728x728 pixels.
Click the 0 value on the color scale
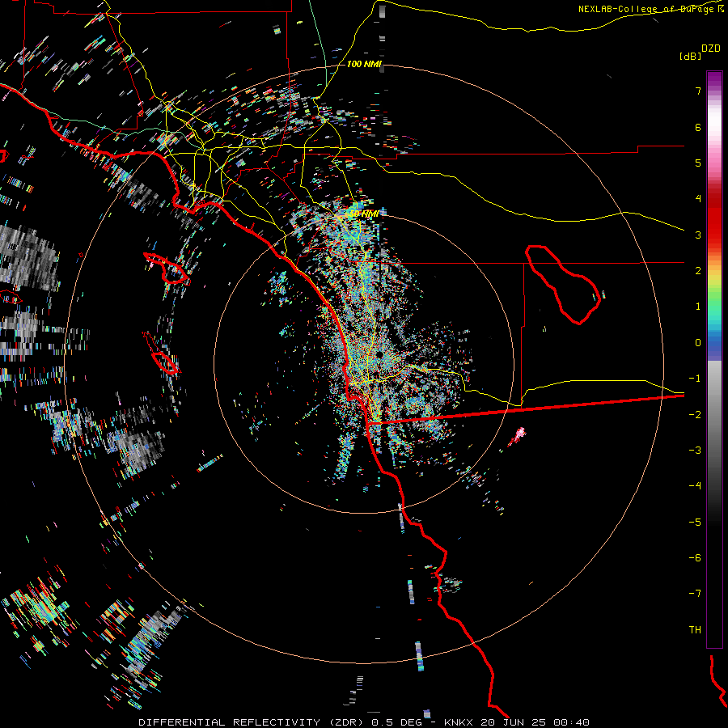pyautogui.click(x=698, y=343)
